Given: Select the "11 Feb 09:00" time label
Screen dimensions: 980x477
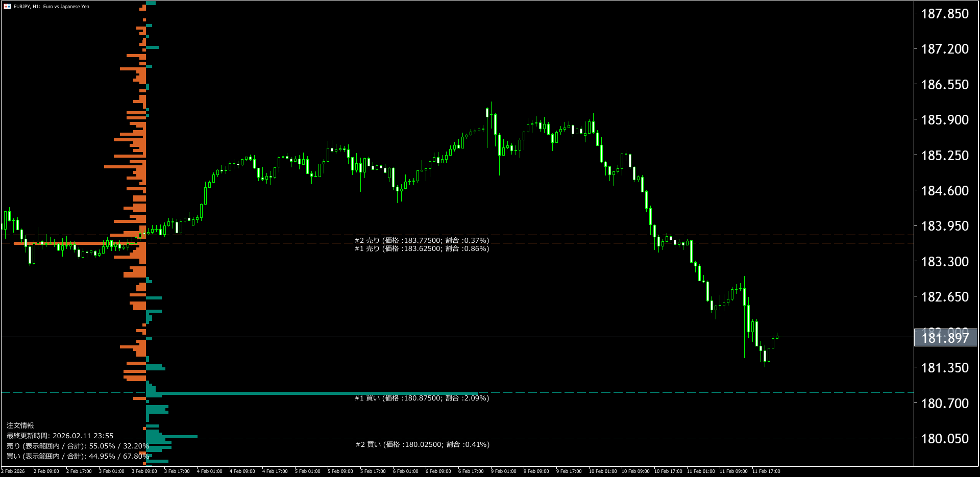Looking at the screenshot, I should [733, 471].
